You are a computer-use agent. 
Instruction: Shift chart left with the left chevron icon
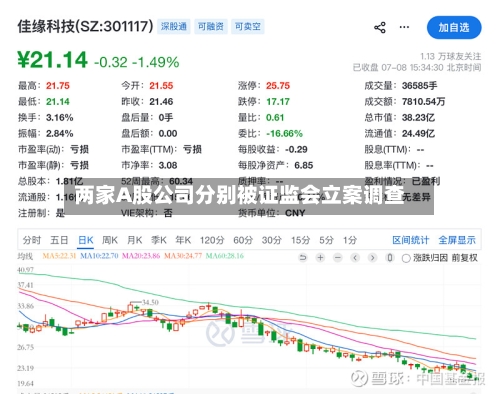pyautogui.click(x=355, y=258)
